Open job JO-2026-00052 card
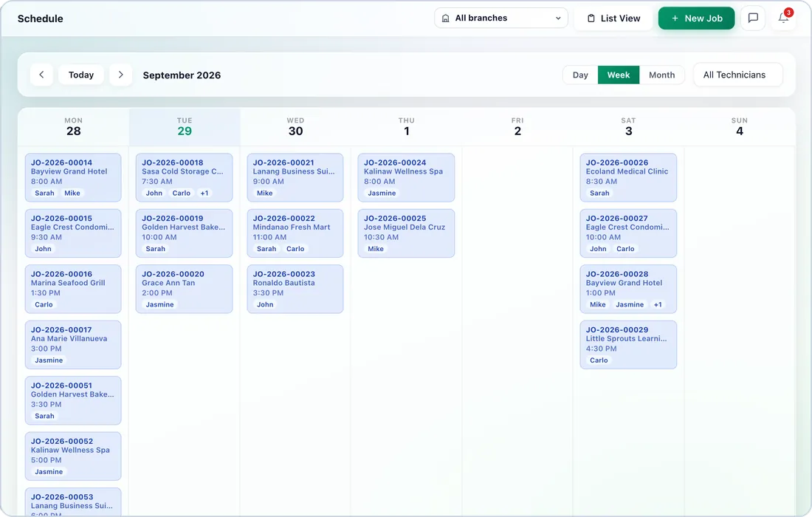The height and width of the screenshot is (517, 812). click(x=73, y=456)
